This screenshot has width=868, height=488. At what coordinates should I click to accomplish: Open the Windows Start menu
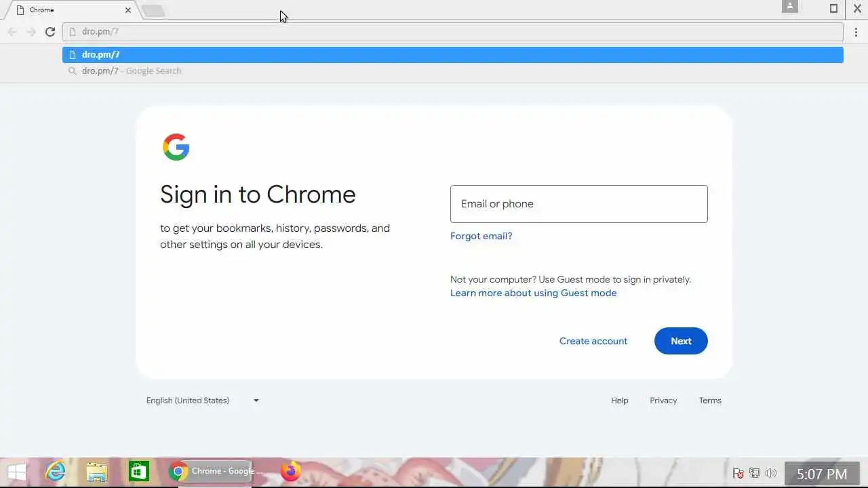click(17, 472)
